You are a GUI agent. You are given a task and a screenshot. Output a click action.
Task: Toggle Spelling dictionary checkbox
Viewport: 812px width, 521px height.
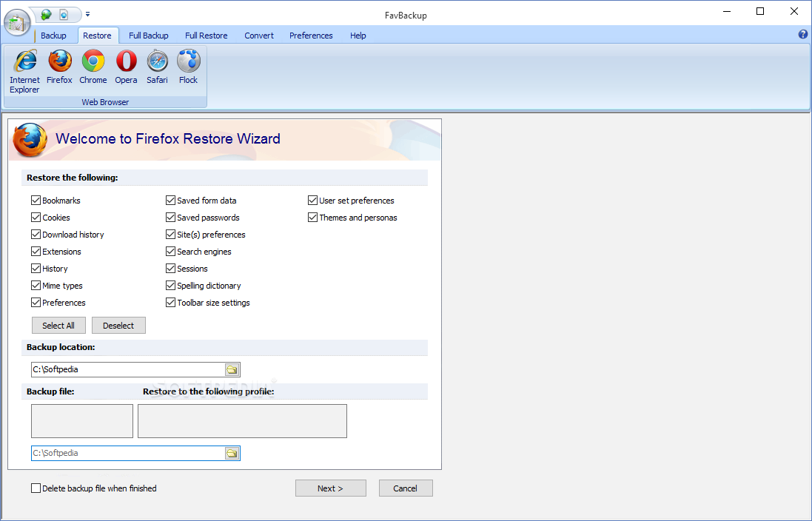coord(170,286)
